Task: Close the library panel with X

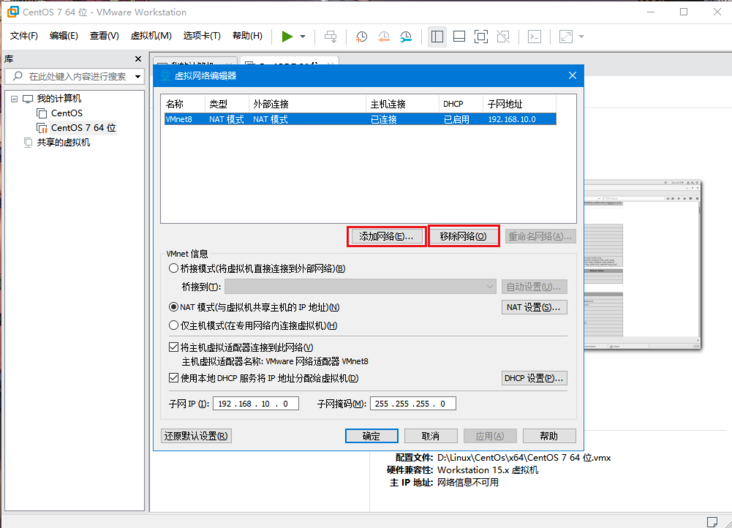Action: pos(138,59)
